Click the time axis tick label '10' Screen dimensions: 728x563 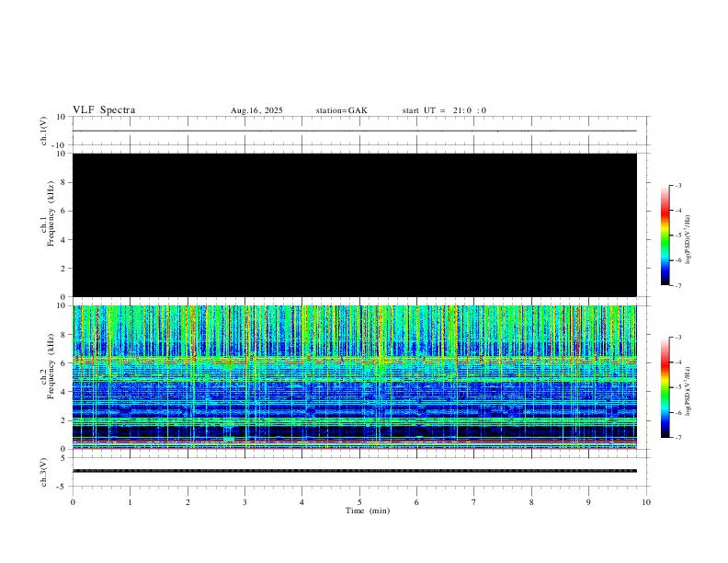[x=646, y=502]
